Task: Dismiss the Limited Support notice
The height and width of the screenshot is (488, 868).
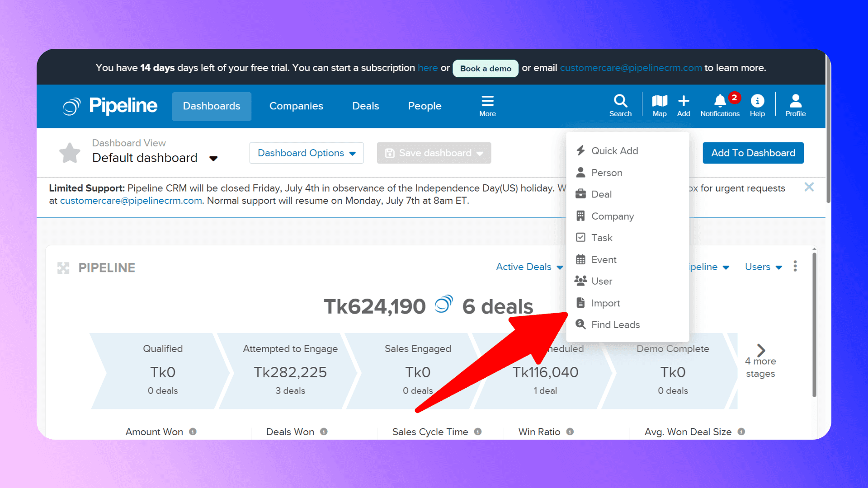Action: pyautogui.click(x=809, y=187)
